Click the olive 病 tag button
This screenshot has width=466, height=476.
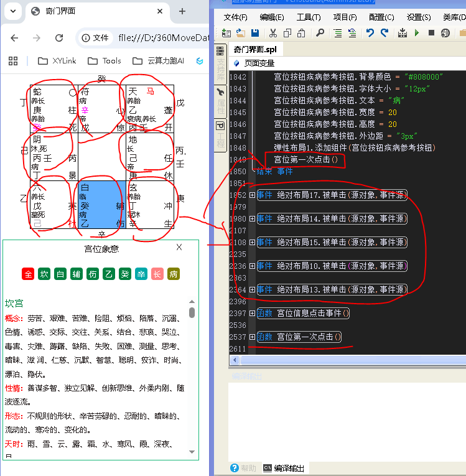tap(174, 274)
